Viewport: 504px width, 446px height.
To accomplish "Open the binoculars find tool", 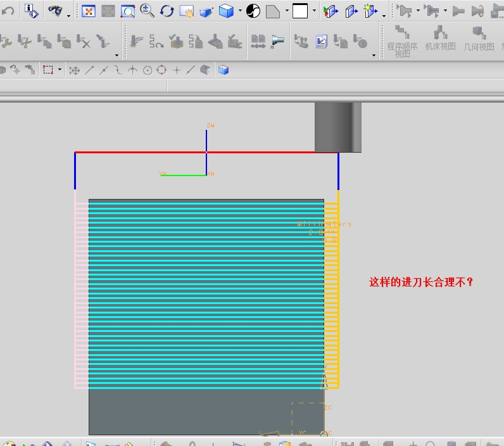I will pyautogui.click(x=55, y=11).
